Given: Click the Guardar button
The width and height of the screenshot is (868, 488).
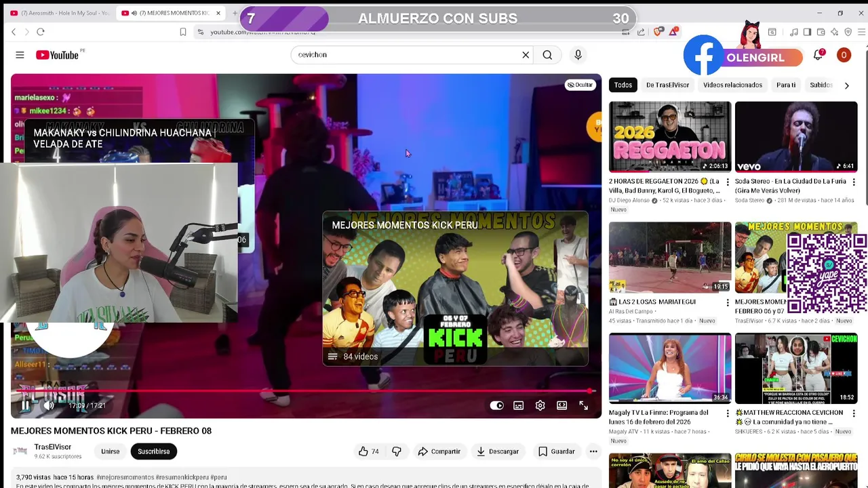Looking at the screenshot, I should coord(556,451).
